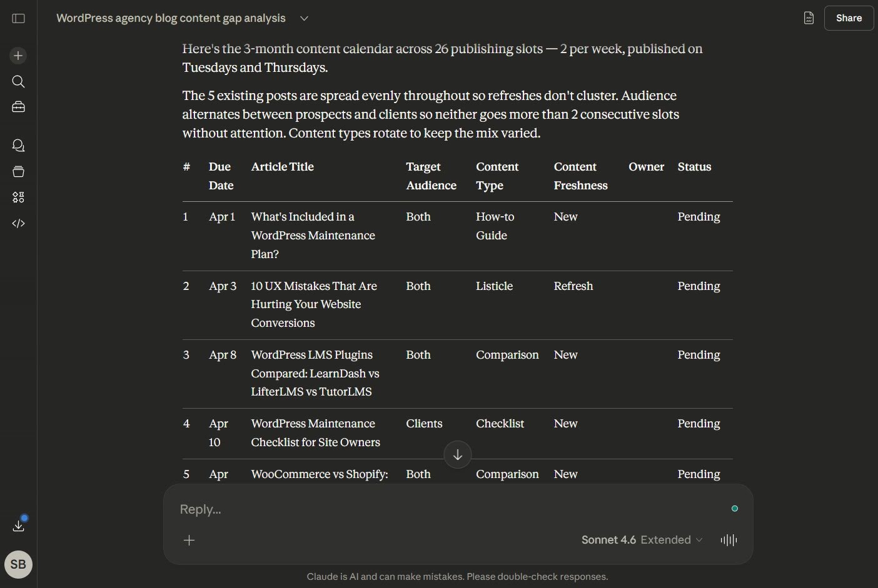The image size is (878, 588).
Task: Open the briefcase icon in sidebar
Action: [18, 107]
